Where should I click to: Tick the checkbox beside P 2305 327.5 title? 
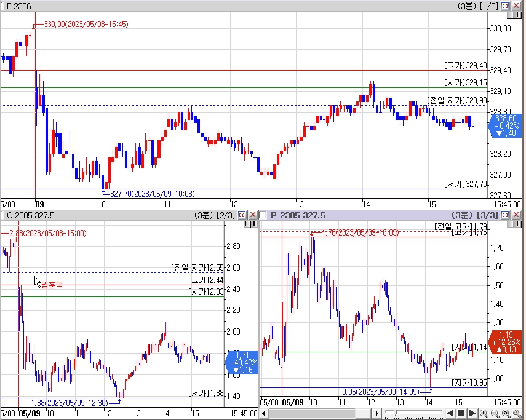pos(263,215)
